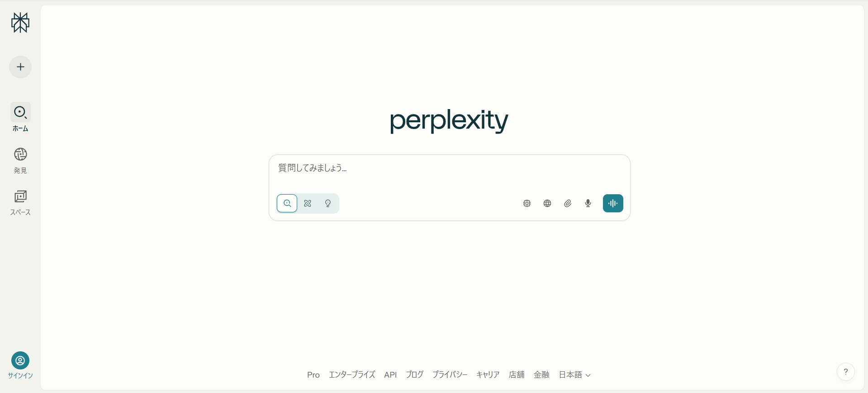Start voice mode with the teal waveform icon
868x393 pixels.
(612, 203)
